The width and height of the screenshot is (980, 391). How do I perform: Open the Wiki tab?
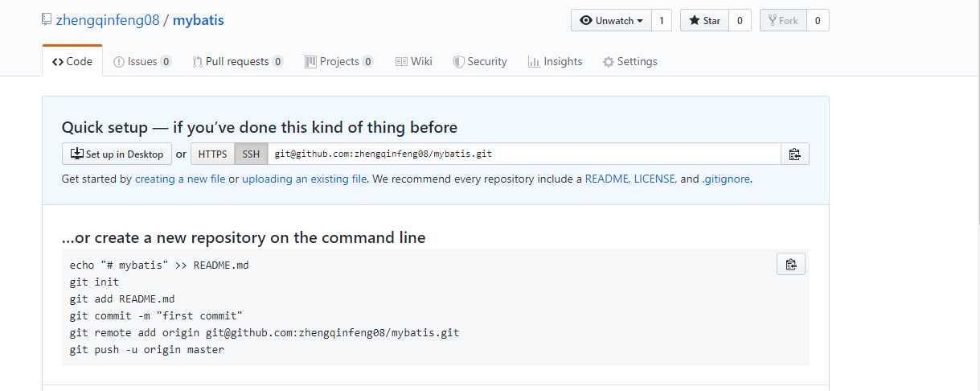414,61
